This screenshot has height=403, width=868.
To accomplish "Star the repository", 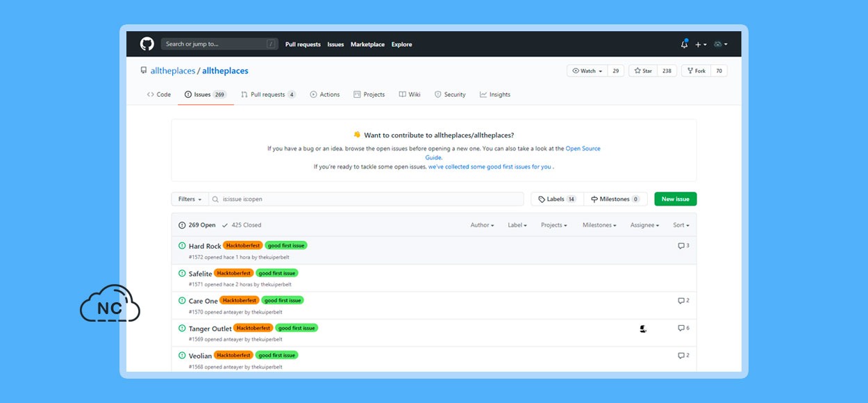I will [643, 71].
